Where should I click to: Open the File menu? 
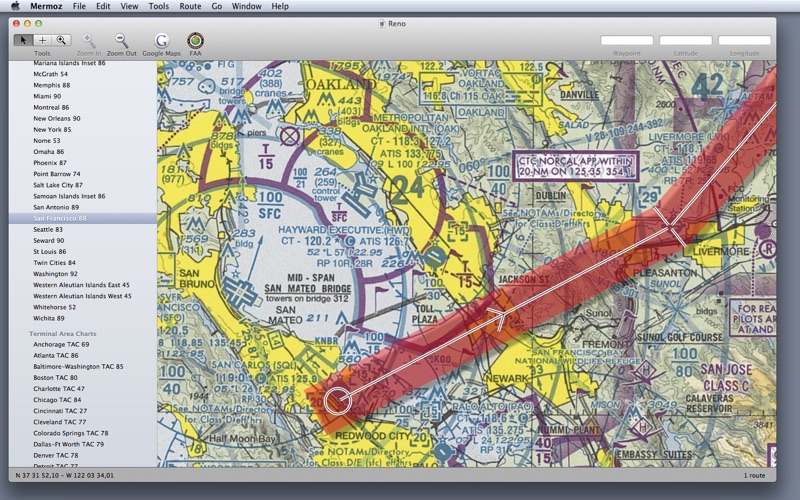[79, 6]
